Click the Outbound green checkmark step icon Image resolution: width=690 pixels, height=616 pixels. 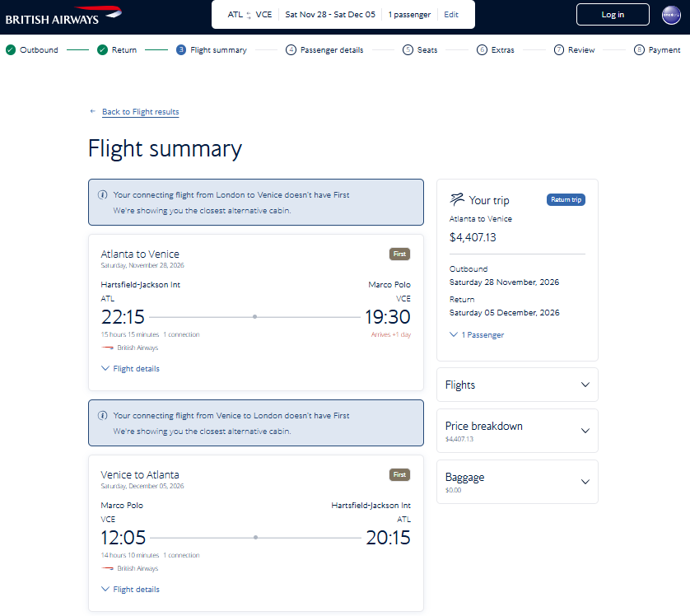pos(11,49)
